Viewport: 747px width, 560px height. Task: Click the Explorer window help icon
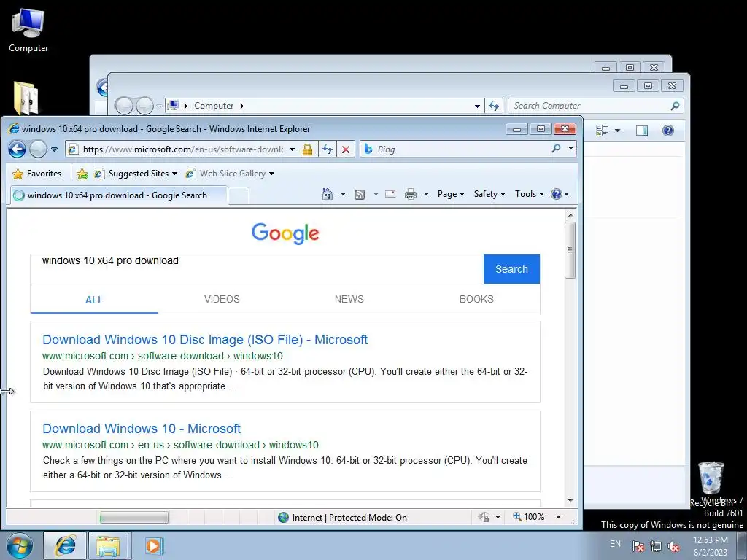click(x=668, y=131)
